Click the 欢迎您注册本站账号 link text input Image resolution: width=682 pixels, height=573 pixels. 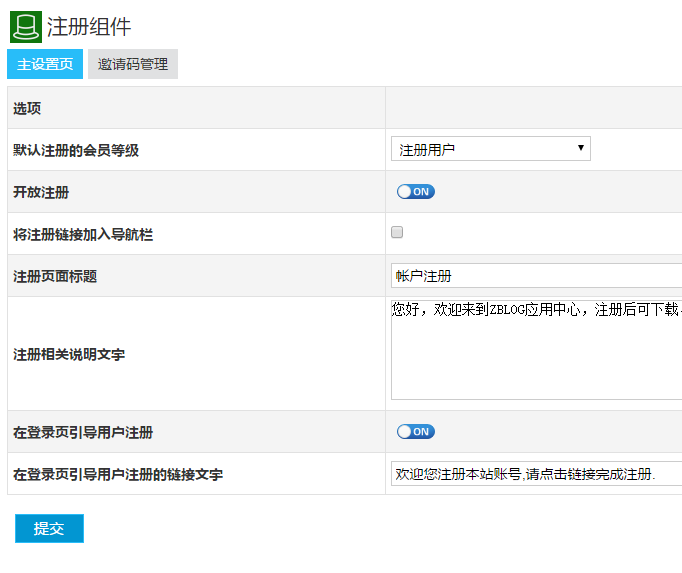click(x=535, y=474)
